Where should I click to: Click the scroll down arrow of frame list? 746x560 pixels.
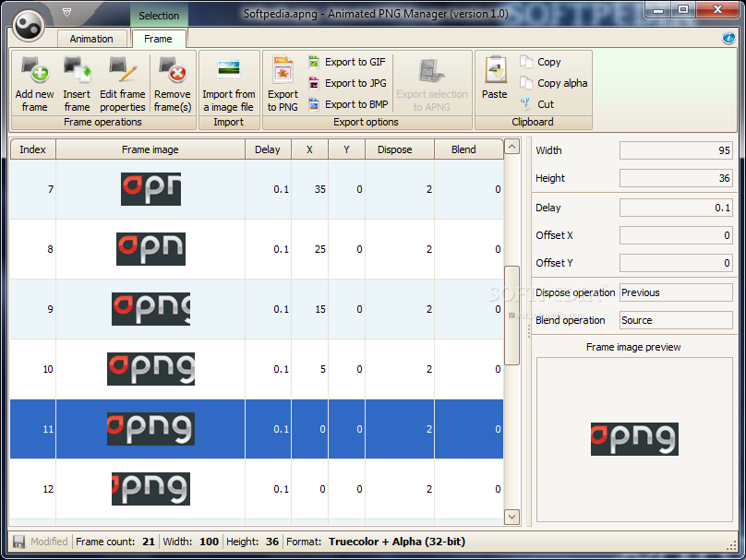tap(511, 517)
